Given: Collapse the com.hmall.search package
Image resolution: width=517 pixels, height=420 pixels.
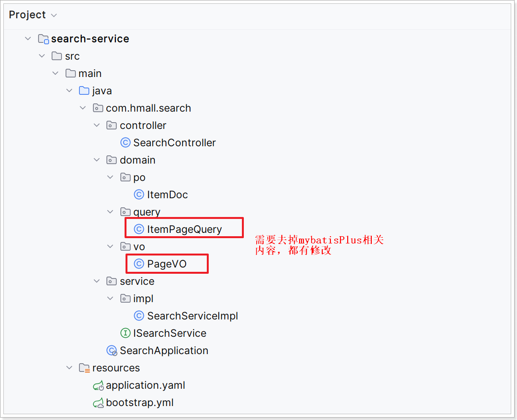Looking at the screenshot, I should pos(83,108).
